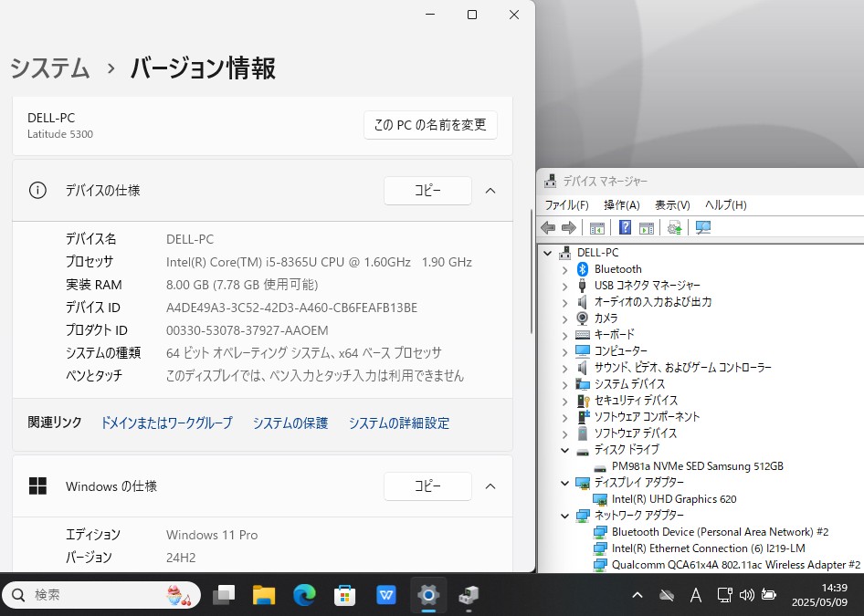Select the オーディオの入力および出力 speaker icon

point(583,302)
